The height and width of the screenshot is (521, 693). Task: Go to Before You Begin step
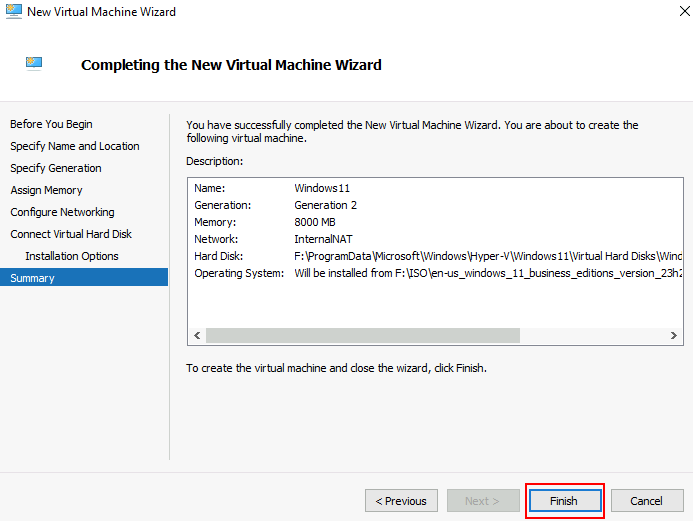click(51, 124)
